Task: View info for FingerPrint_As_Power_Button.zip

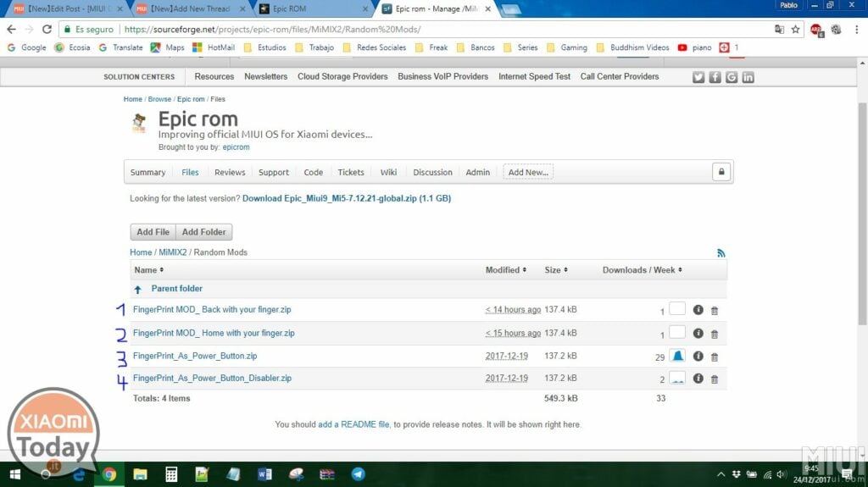Action: (x=698, y=356)
